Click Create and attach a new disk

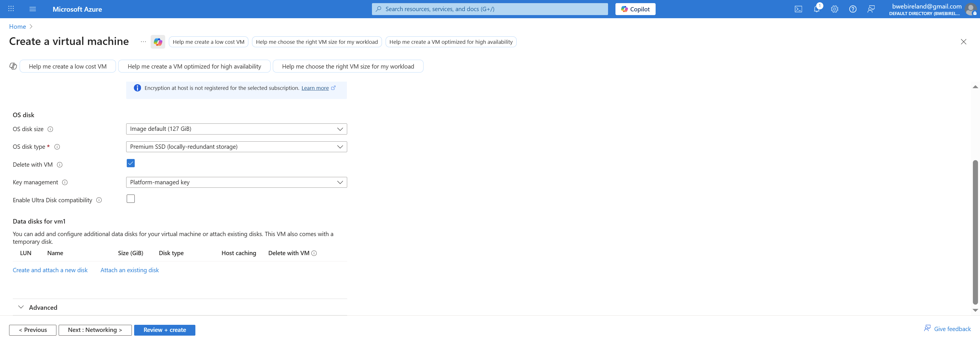click(x=50, y=270)
